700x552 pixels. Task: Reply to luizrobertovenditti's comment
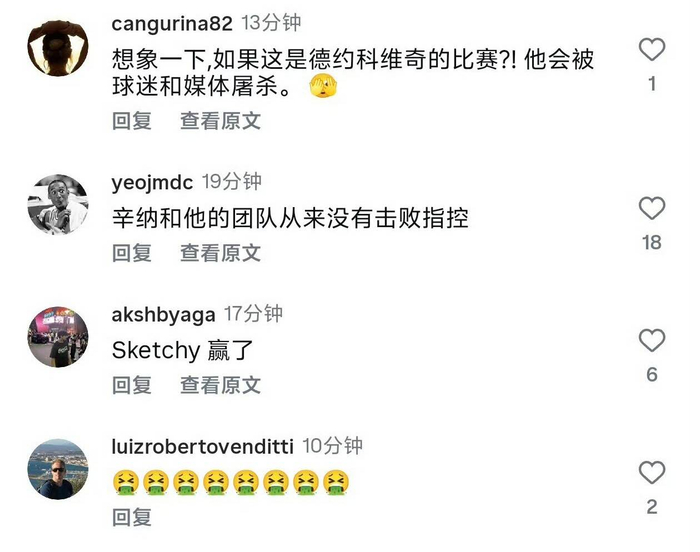pyautogui.click(x=132, y=518)
